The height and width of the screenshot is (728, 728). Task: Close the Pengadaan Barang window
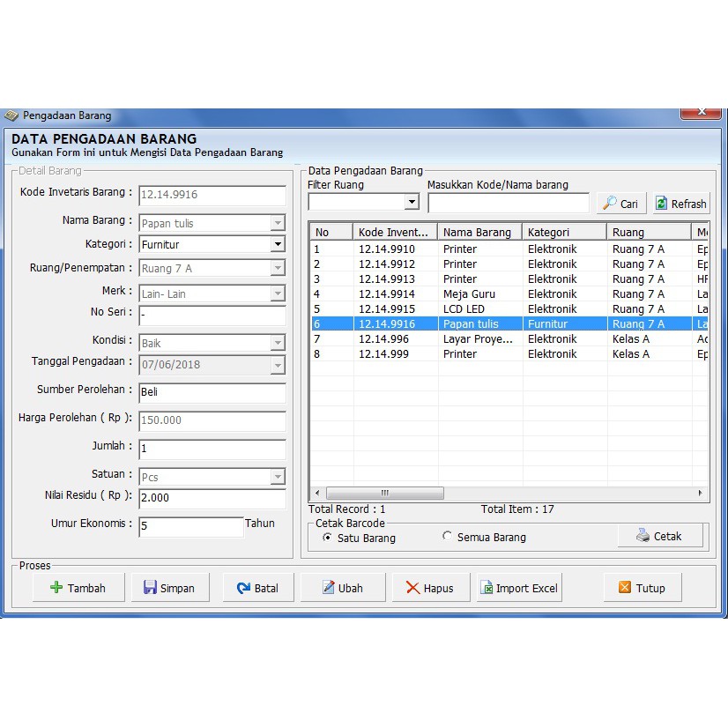(x=702, y=113)
